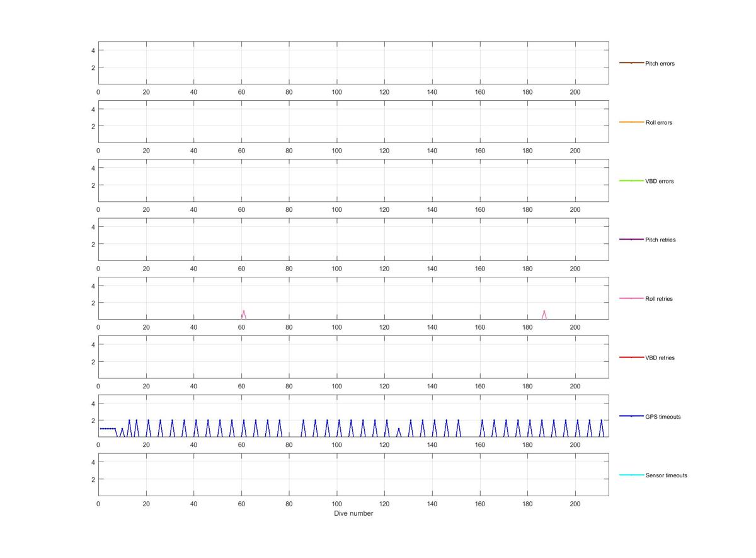The width and height of the screenshot is (756, 558).
Task: Click the GPS timeouts legend label
Action: tap(663, 417)
